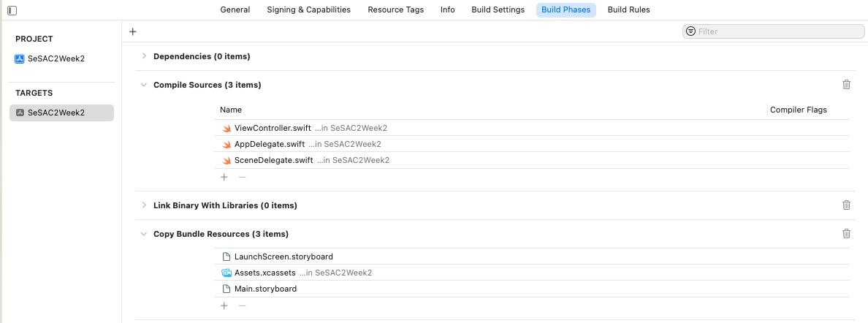Image resolution: width=868 pixels, height=323 pixels.
Task: Click the Swift icon of ViewController.swift
Action: pos(226,128)
